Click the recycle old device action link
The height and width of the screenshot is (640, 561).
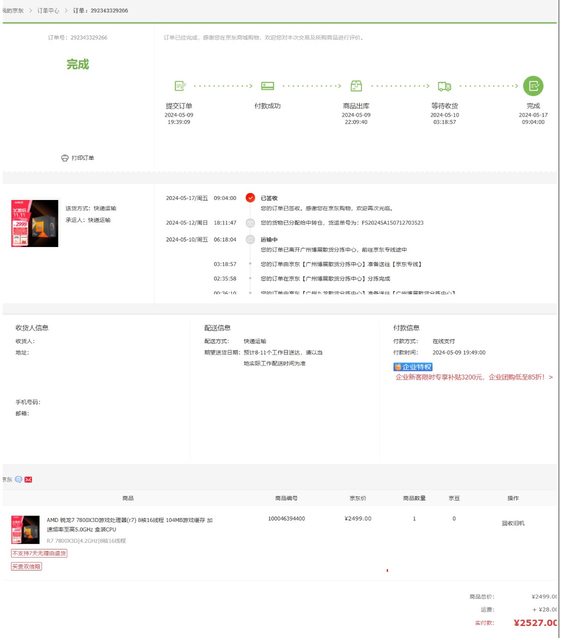[513, 523]
